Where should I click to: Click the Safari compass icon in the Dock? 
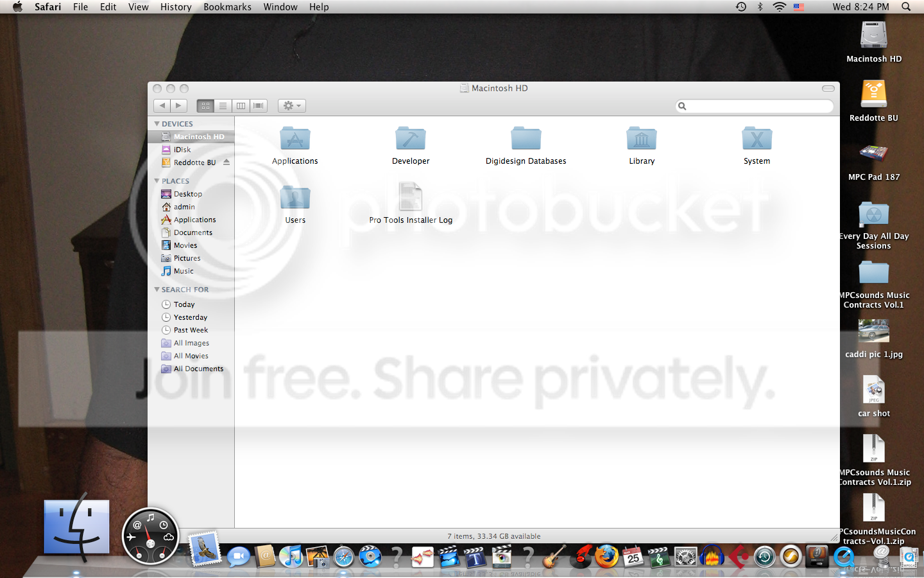tap(344, 557)
